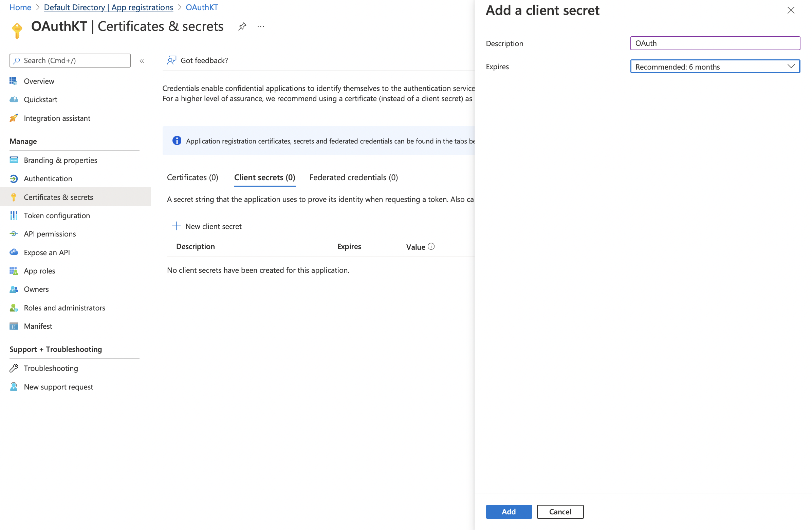Image resolution: width=812 pixels, height=530 pixels.
Task: Click the Token configuration bars icon
Action: tap(14, 215)
